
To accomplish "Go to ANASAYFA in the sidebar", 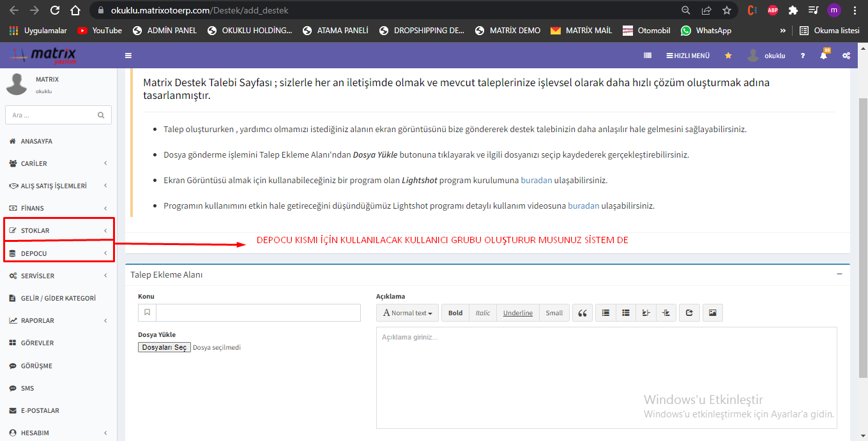I will [36, 141].
